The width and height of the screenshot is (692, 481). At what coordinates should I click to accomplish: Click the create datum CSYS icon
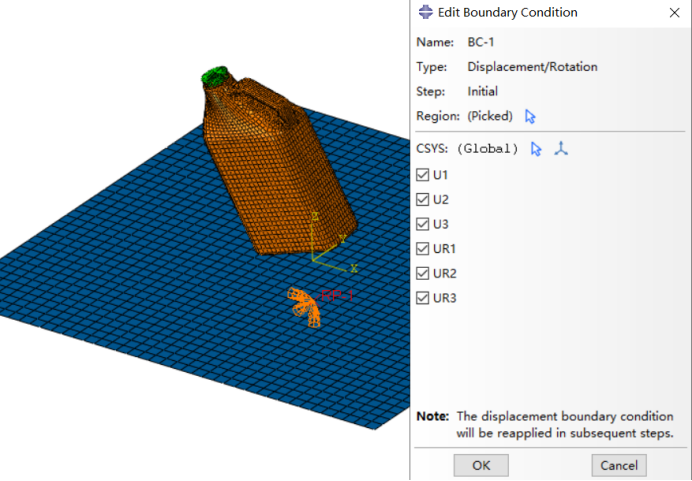tap(561, 149)
